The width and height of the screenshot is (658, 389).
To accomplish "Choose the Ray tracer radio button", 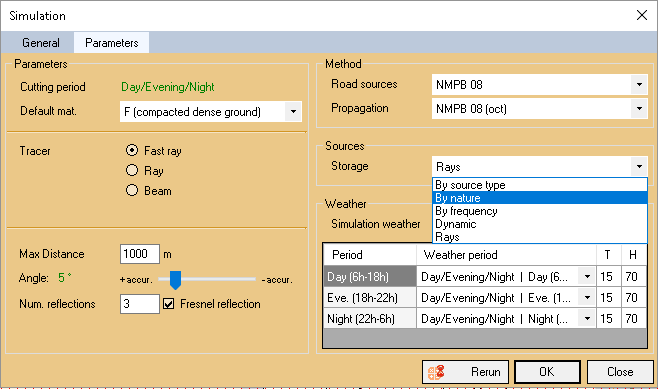I will tap(132, 170).
